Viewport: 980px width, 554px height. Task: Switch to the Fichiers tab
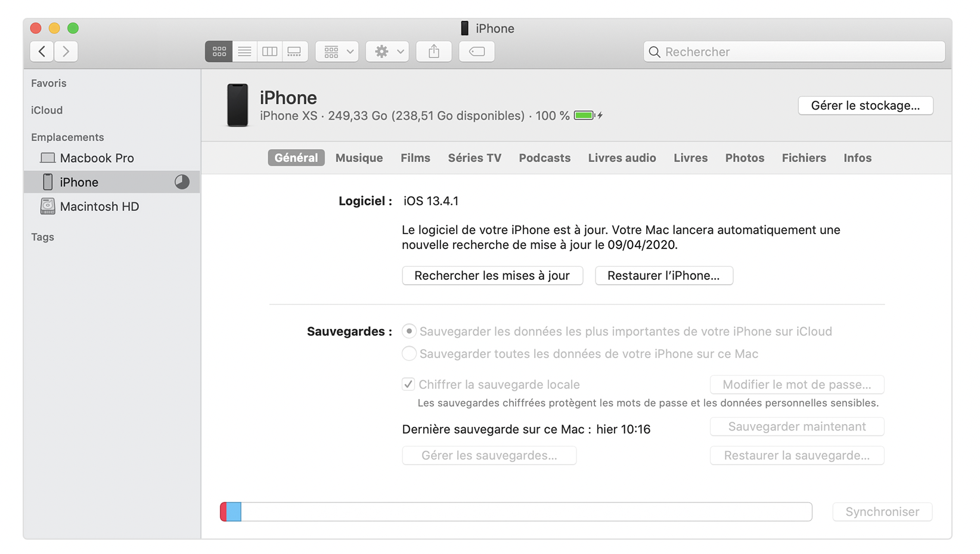804,158
